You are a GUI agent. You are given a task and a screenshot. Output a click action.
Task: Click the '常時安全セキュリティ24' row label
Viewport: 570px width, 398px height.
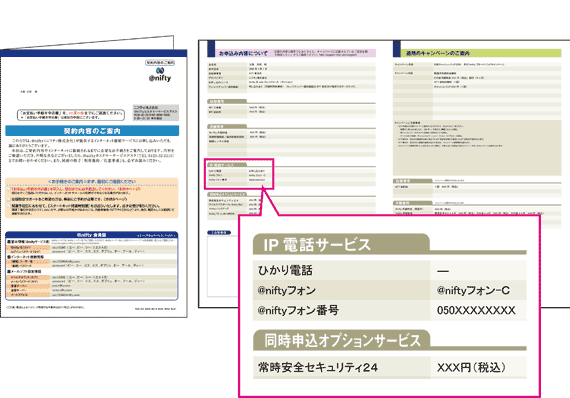(x=318, y=367)
